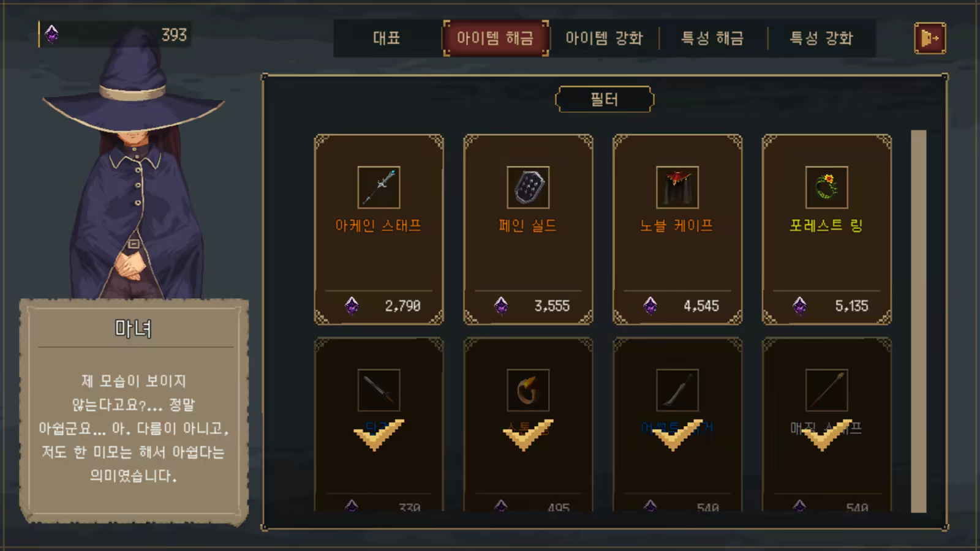Select the 아케인 스태프 staff icon
This screenshot has width=980, height=551.
click(x=379, y=187)
